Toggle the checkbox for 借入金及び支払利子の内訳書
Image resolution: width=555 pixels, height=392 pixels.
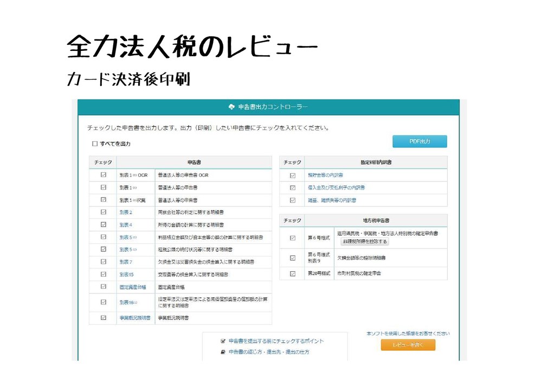click(x=293, y=188)
